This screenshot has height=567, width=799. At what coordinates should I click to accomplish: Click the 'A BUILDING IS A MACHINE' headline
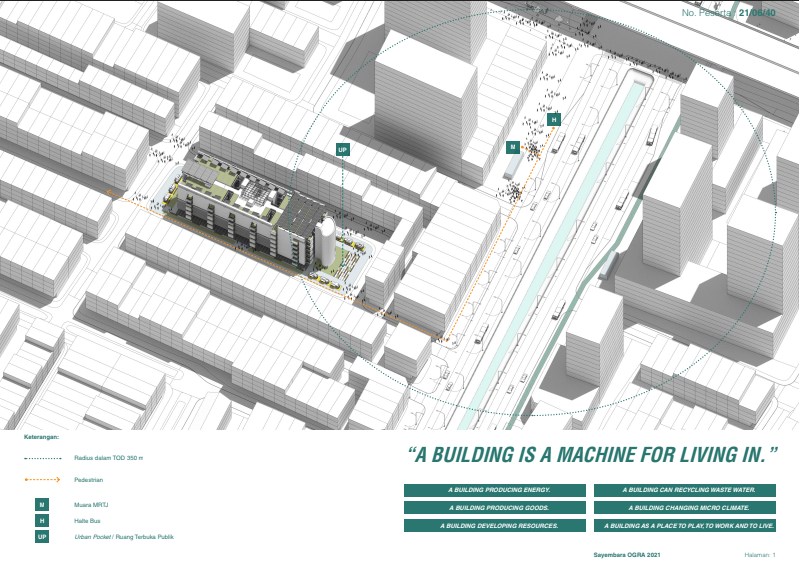(594, 455)
